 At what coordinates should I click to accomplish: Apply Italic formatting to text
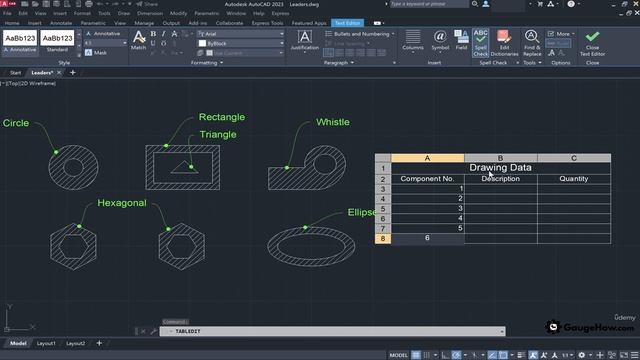coord(164,34)
